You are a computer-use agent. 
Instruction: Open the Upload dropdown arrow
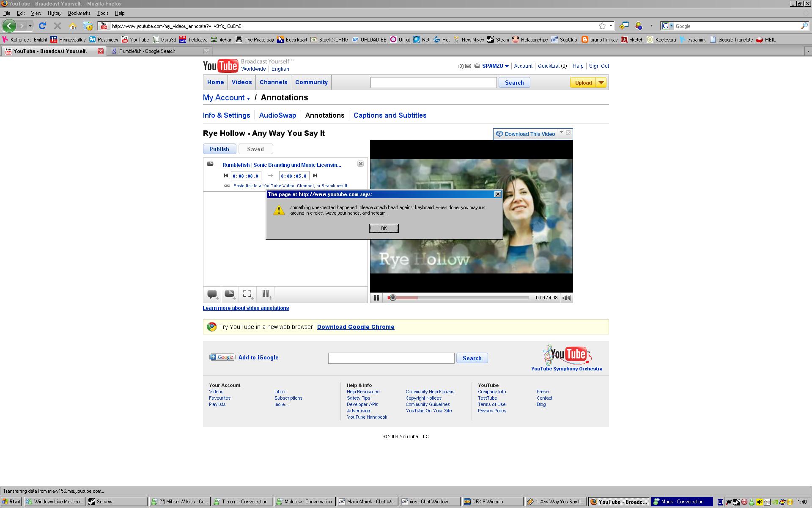601,83
